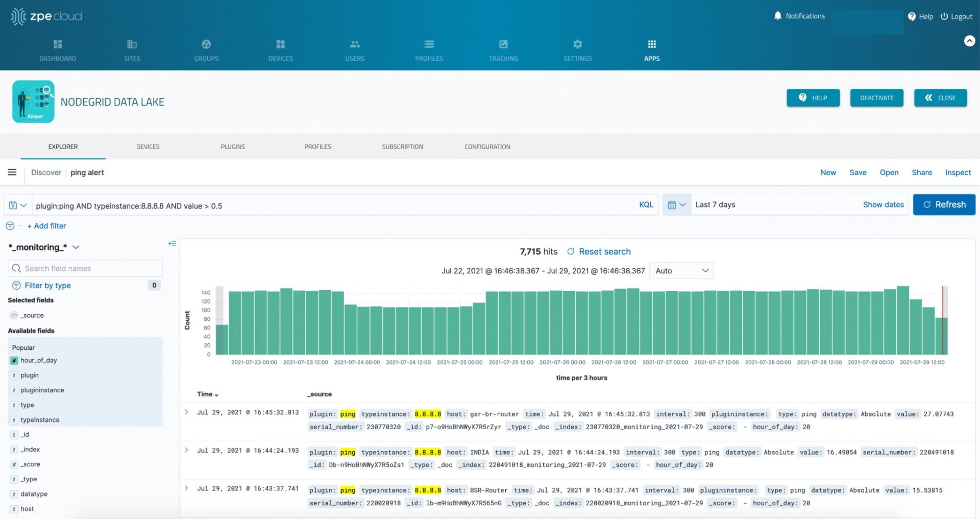The width and height of the screenshot is (980, 519).
Task: Open the Dashboard icon in top navigation
Action: [58, 44]
